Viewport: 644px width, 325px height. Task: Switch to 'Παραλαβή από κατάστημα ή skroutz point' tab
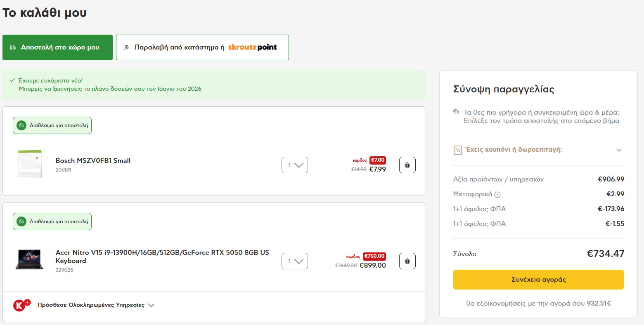(202, 47)
